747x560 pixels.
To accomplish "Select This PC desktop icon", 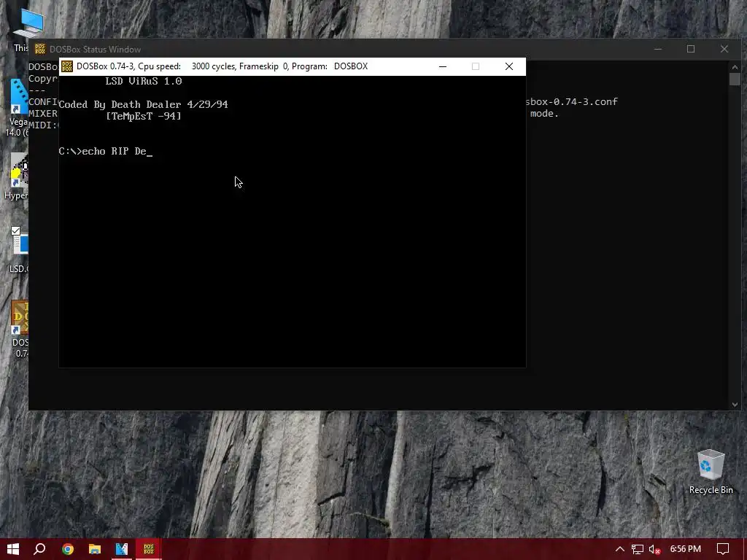I will pyautogui.click(x=21, y=29).
